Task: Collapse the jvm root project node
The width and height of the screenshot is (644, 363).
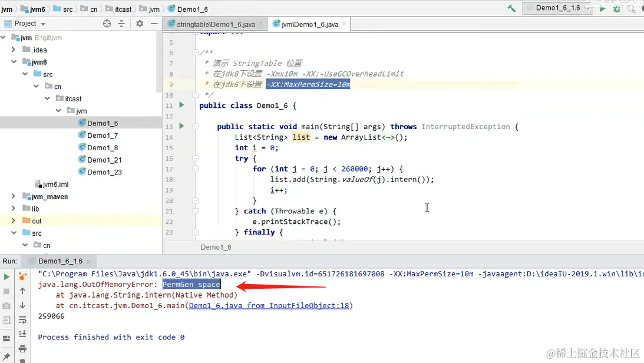Action: click(4, 37)
